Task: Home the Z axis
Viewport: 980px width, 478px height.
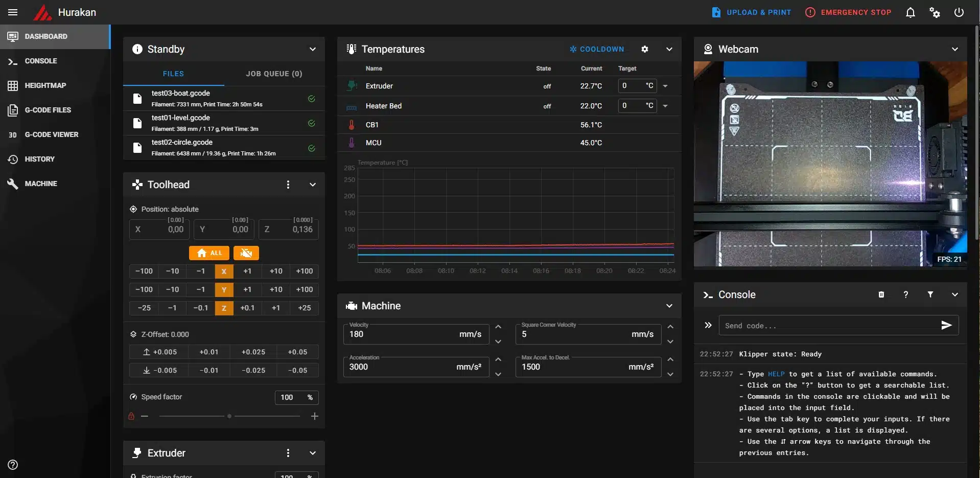Action: (224, 308)
